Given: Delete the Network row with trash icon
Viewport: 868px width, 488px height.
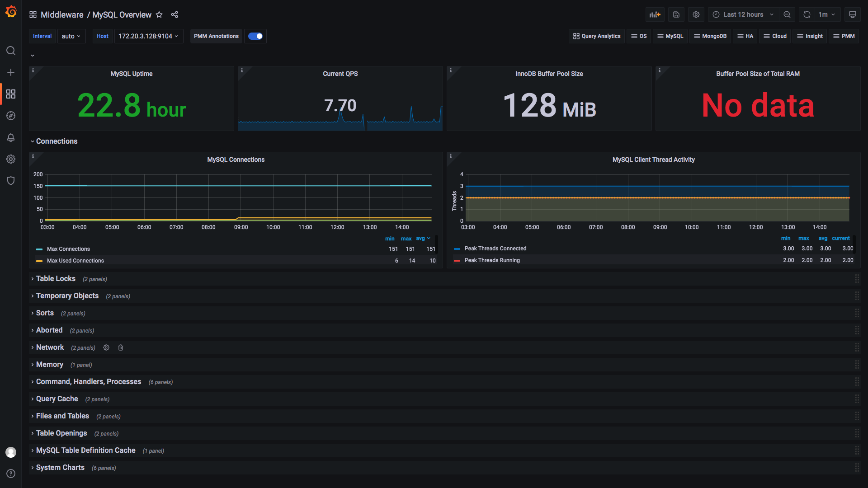Looking at the screenshot, I should click(121, 347).
